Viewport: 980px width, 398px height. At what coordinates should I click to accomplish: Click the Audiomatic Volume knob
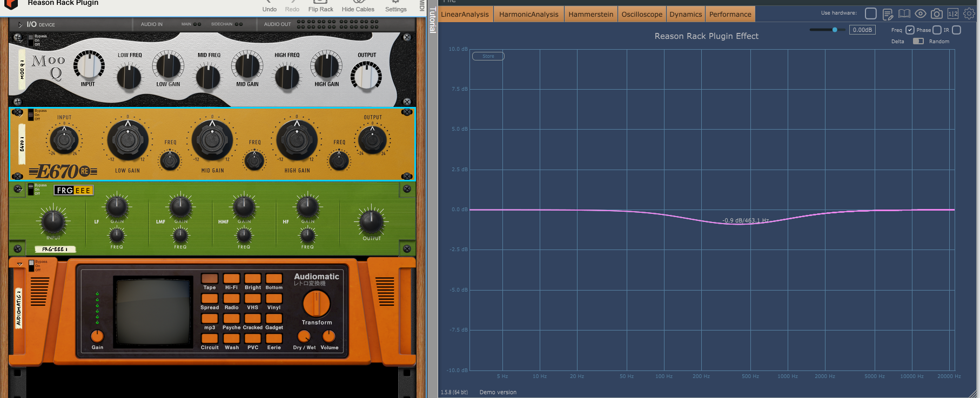coord(328,336)
